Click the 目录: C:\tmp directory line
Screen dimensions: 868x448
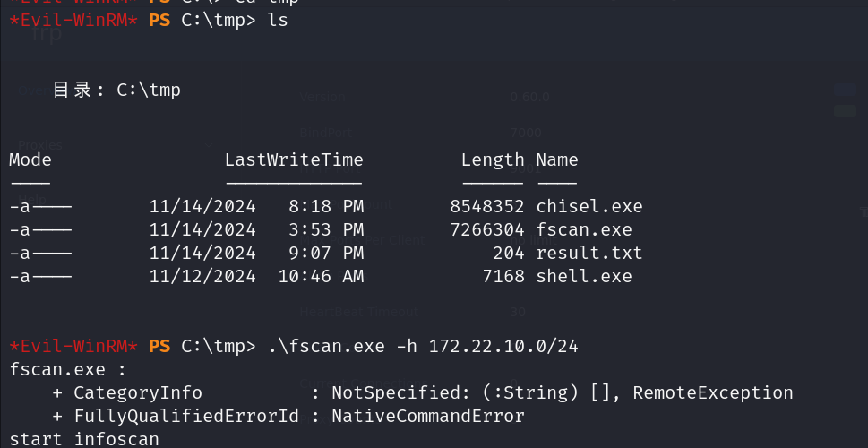[x=116, y=90]
